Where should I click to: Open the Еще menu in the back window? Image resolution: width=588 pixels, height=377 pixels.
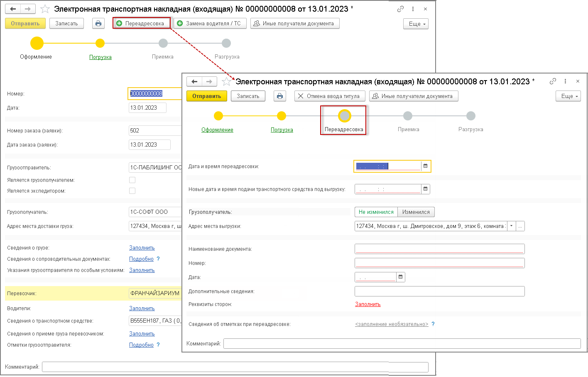[x=416, y=24]
